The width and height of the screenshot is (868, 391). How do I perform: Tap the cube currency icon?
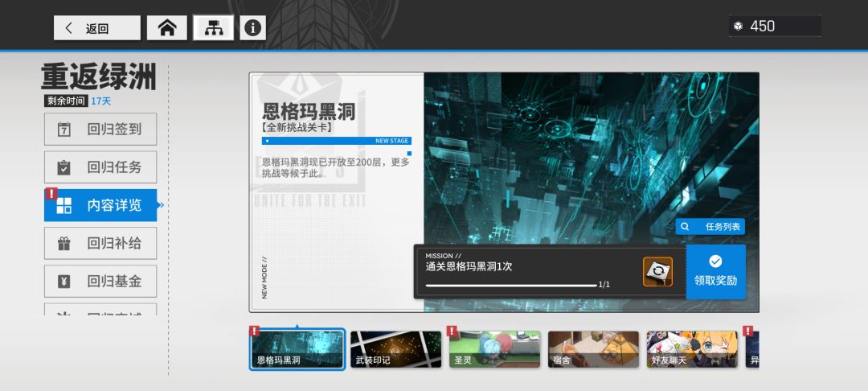click(738, 26)
